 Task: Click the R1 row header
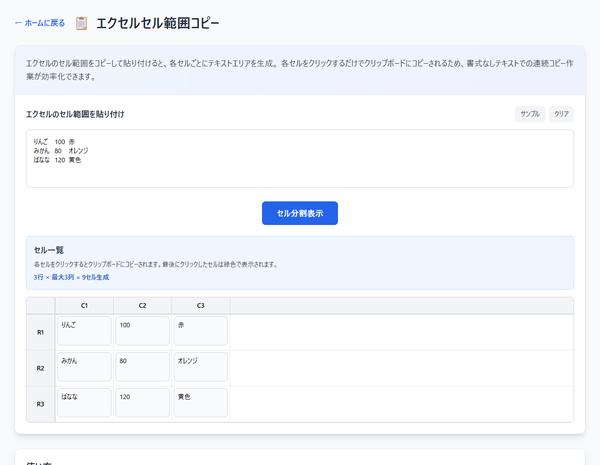coord(40,332)
